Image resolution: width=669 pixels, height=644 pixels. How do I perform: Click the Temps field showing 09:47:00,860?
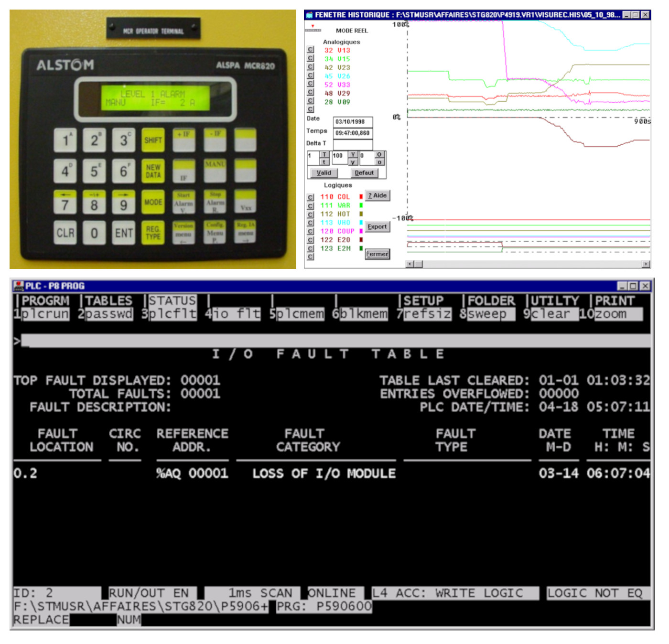(x=353, y=133)
